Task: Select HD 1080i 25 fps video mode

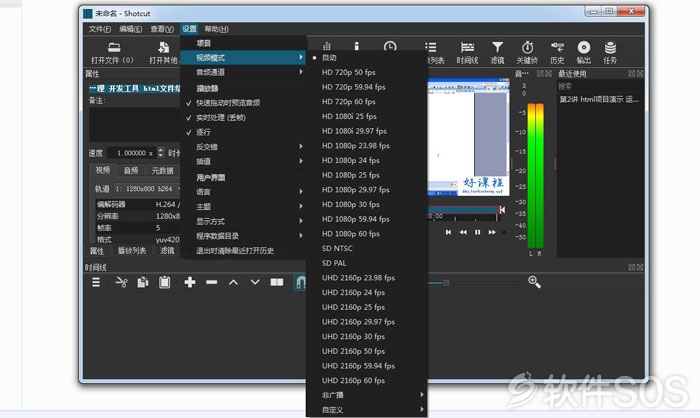Action: coord(366,116)
